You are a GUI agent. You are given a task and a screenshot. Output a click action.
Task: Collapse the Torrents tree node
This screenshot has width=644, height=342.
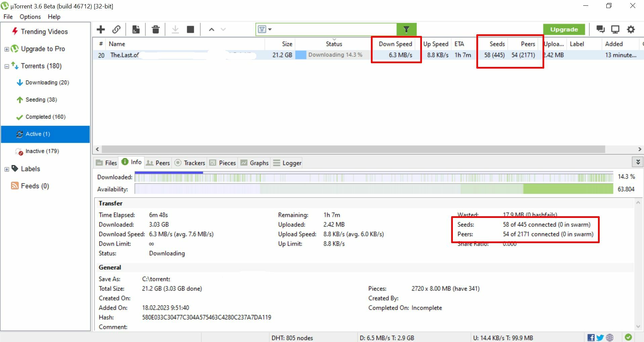click(6, 67)
